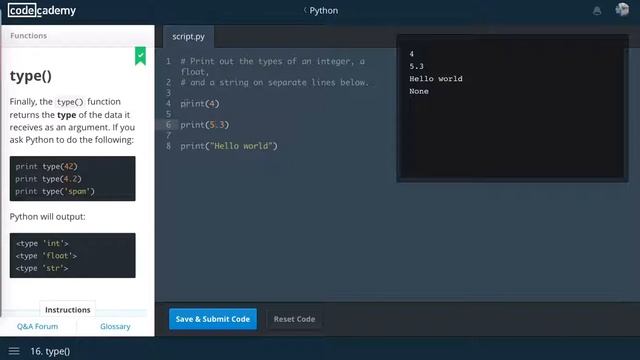
Task: Click the Python course title
Action: (x=323, y=11)
